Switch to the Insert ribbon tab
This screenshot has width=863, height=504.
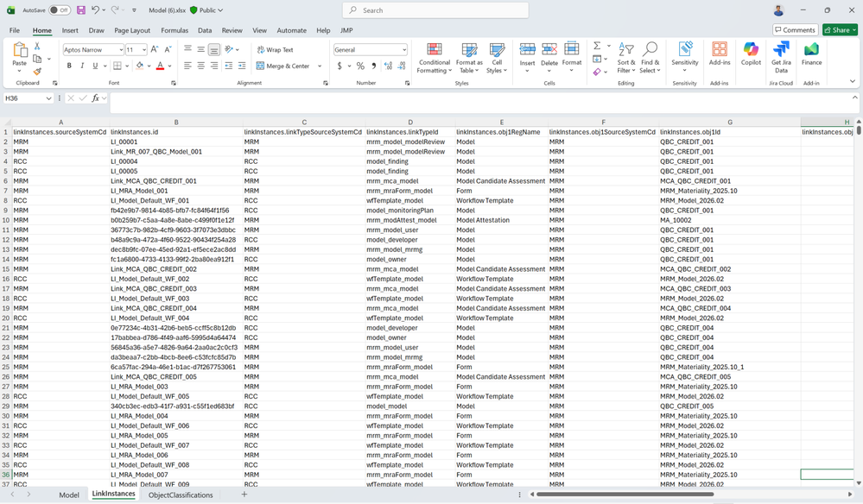[70, 30]
